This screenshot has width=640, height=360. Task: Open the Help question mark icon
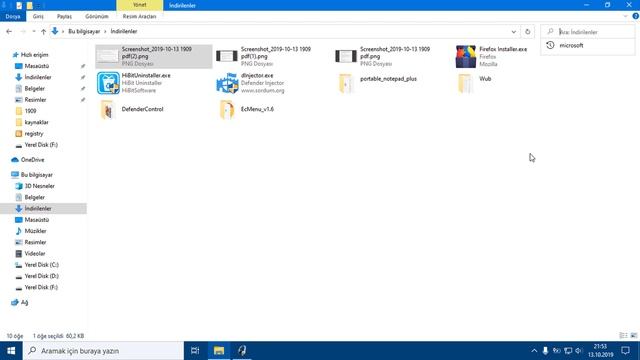pyautogui.click(x=636, y=16)
